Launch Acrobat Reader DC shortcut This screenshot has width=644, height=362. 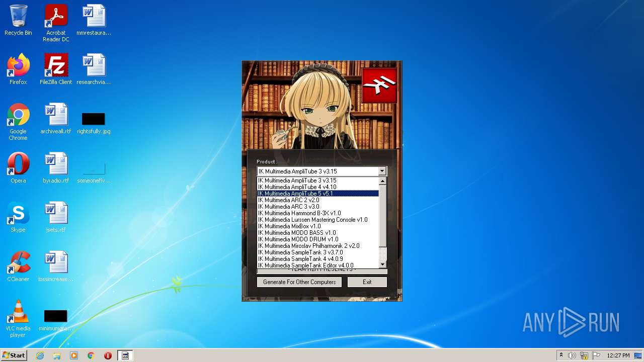[56, 23]
